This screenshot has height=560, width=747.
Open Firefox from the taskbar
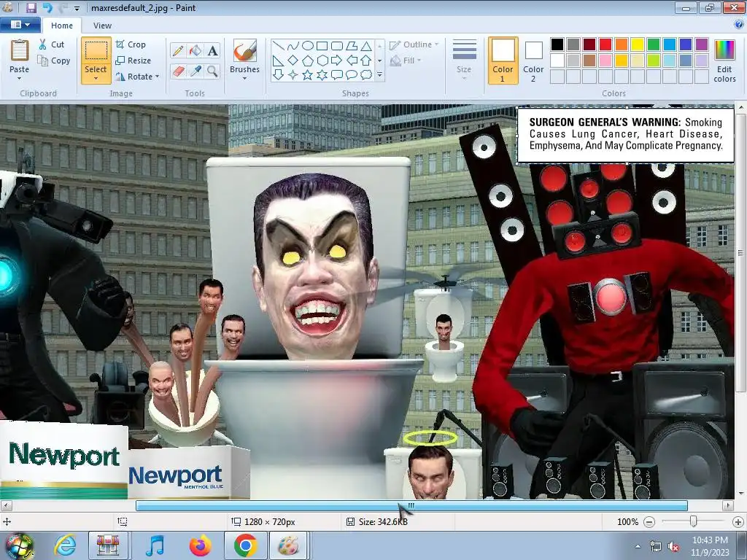tap(200, 545)
